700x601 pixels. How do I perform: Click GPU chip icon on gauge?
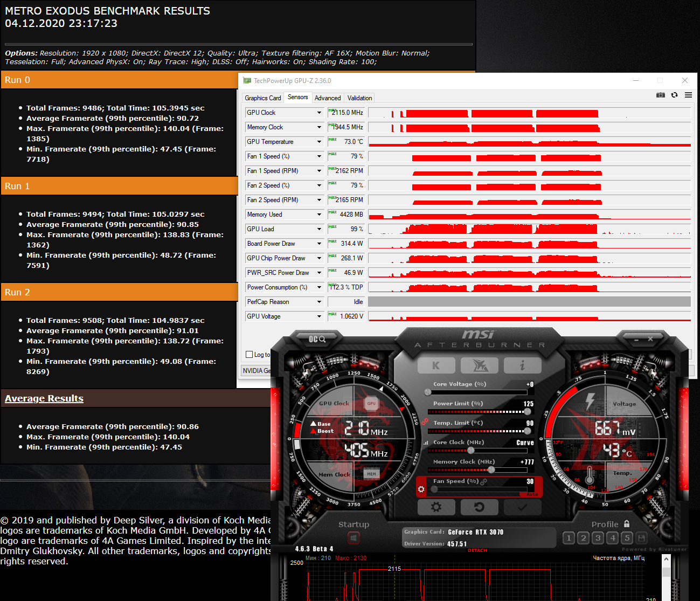click(371, 403)
